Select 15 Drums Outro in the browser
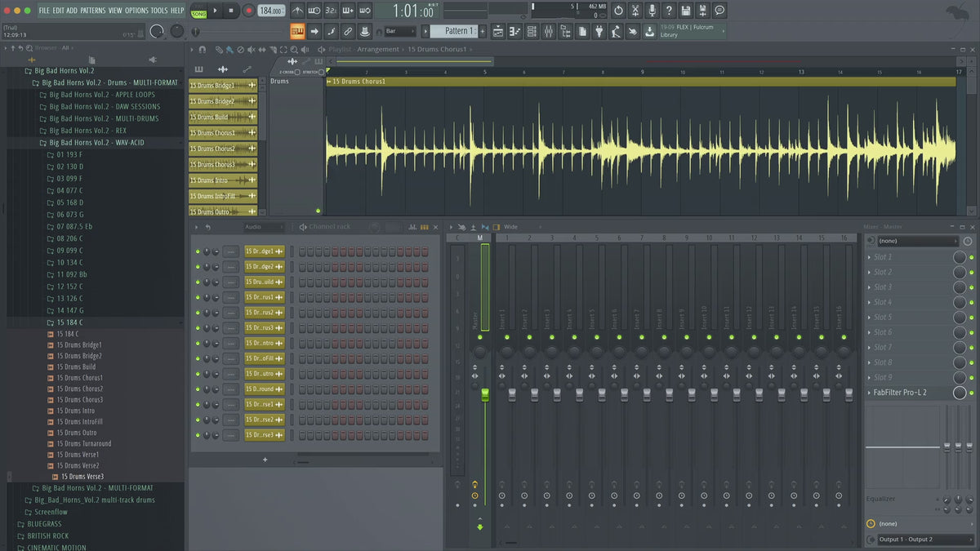980x551 pixels. [76, 433]
